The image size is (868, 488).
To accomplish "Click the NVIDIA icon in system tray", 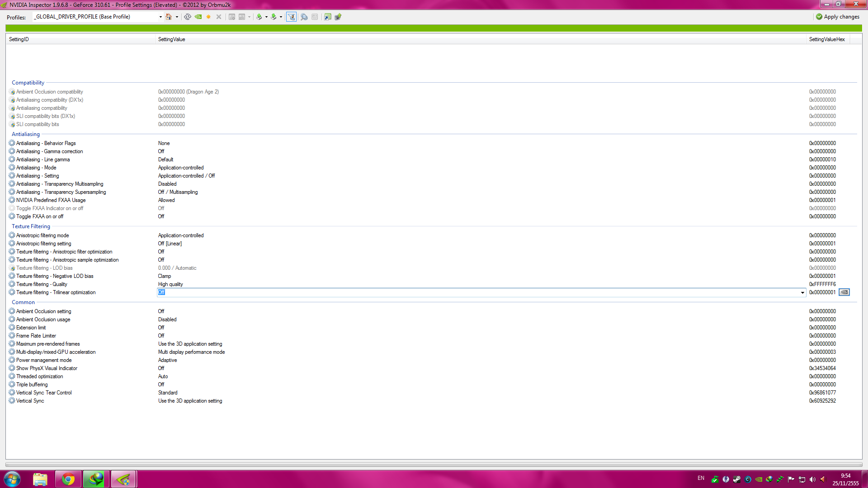I will pos(759,479).
